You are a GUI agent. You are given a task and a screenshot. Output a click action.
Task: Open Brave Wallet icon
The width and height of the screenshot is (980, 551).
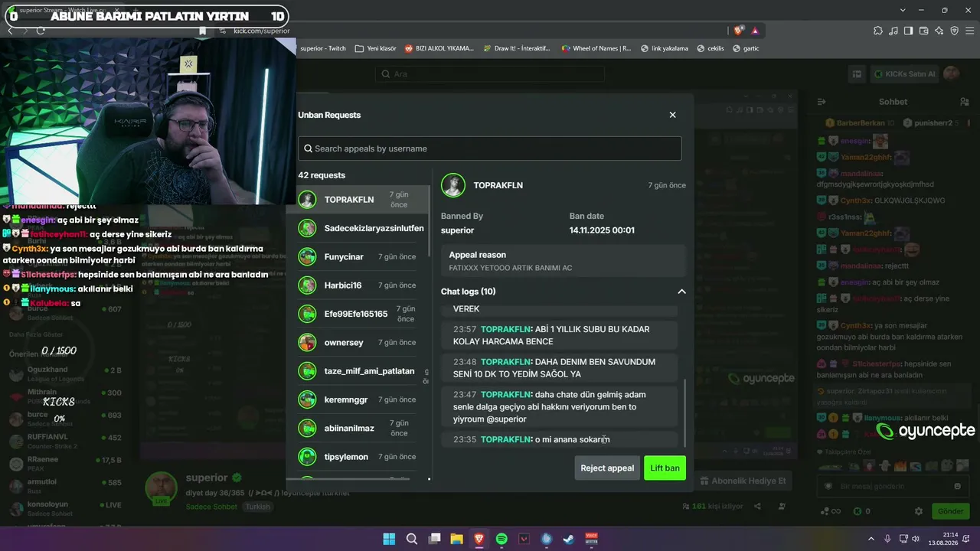click(x=923, y=31)
